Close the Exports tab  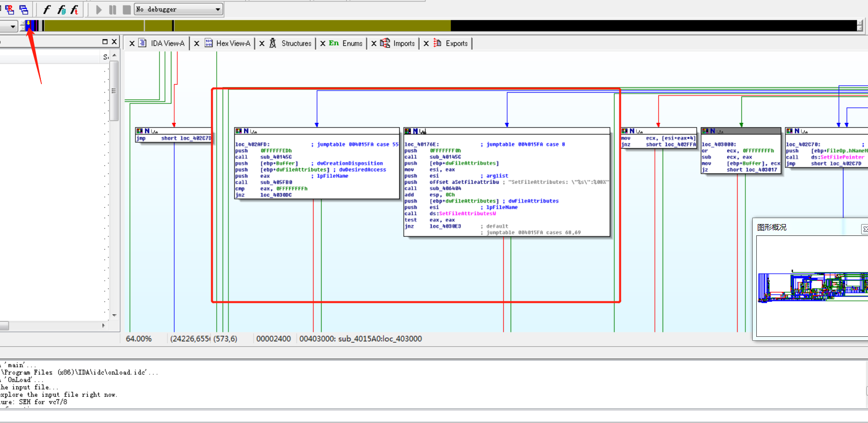[x=426, y=43]
